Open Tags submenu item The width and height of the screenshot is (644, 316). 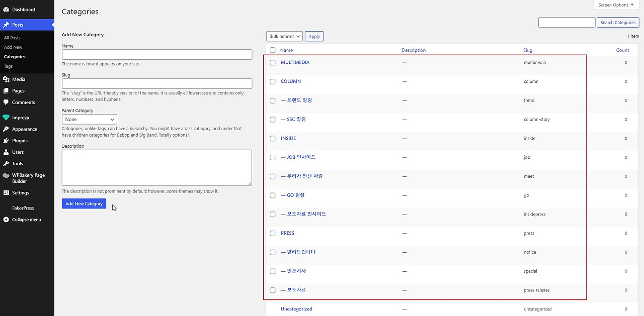coord(8,66)
